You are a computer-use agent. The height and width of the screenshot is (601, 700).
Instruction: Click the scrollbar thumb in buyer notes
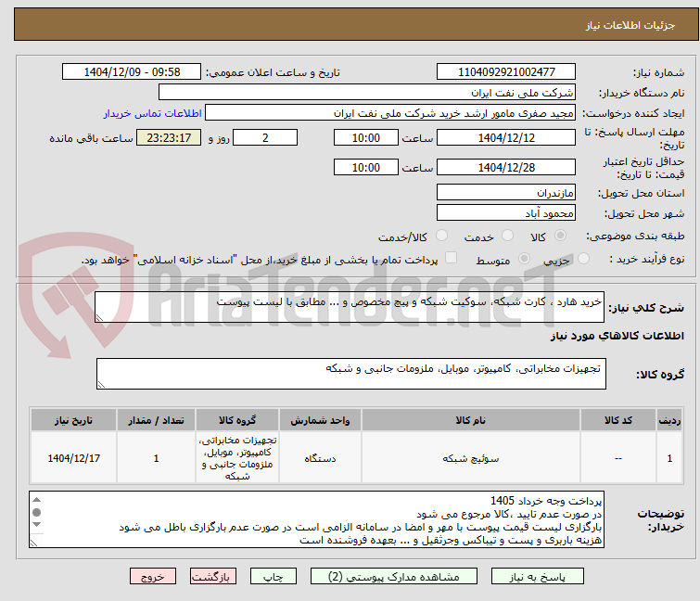(37, 512)
